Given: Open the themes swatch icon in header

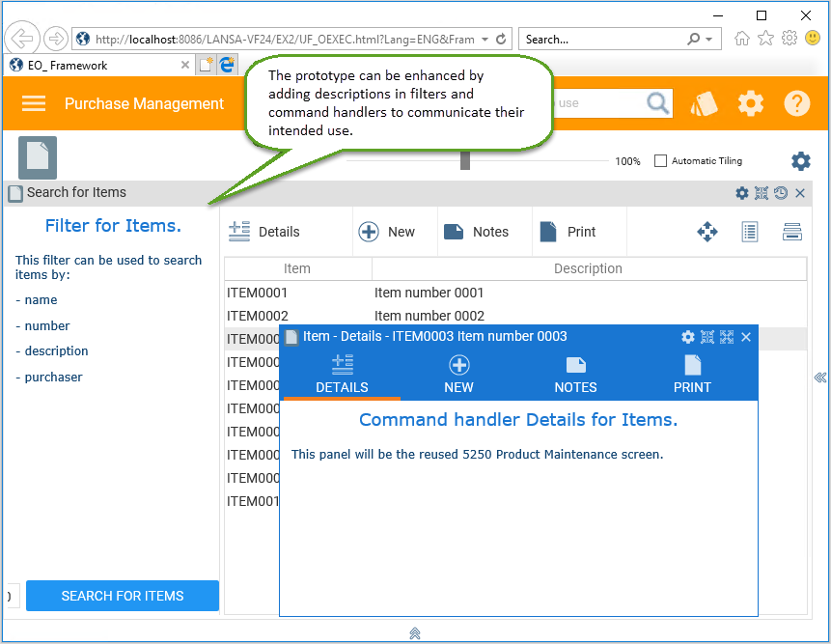Looking at the screenshot, I should point(704,103).
